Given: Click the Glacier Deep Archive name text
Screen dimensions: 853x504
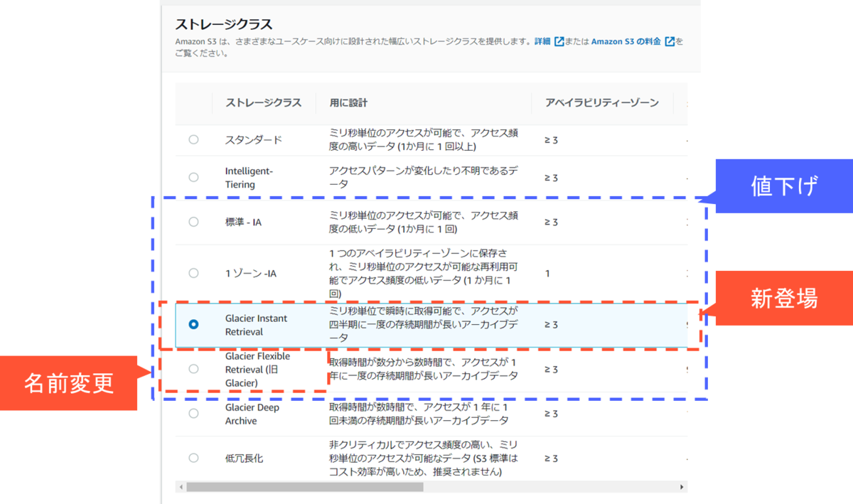Looking at the screenshot, I should [252, 414].
